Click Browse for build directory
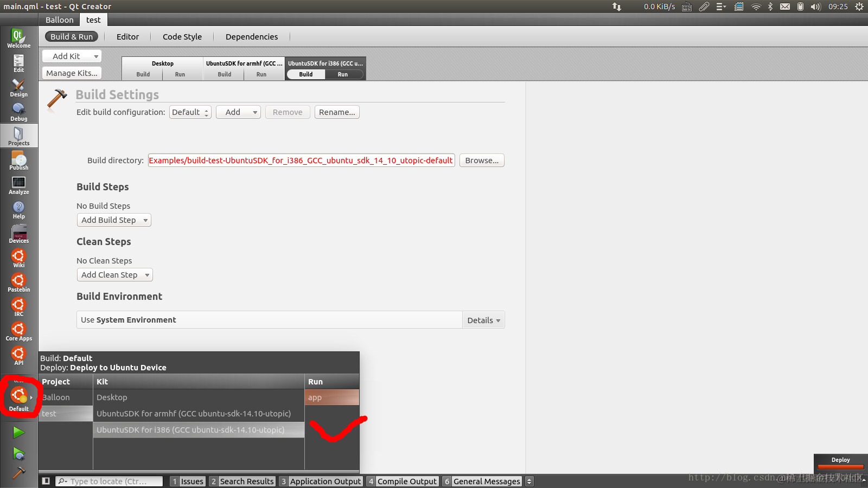Viewport: 868px width, 488px height. tap(482, 160)
